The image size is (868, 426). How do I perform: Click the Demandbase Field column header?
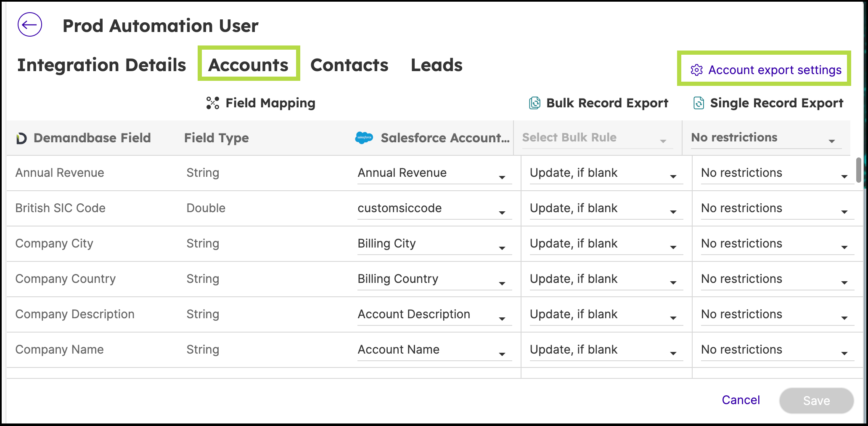(92, 138)
